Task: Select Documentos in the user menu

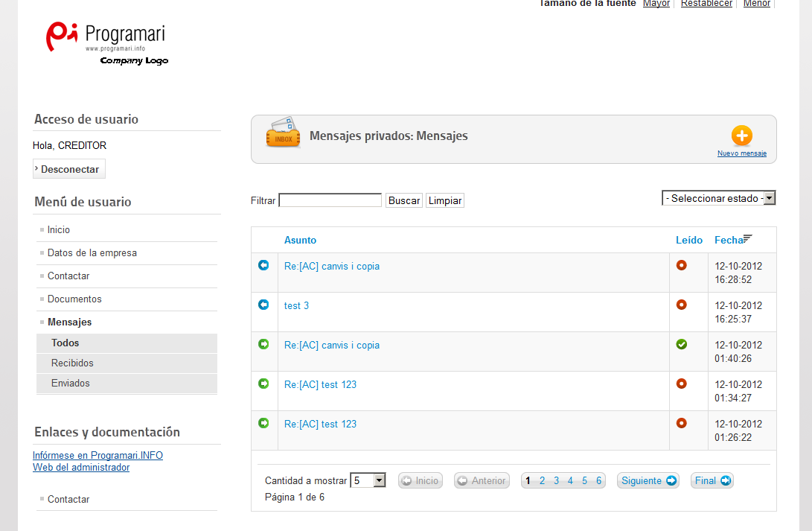Action: coord(74,299)
